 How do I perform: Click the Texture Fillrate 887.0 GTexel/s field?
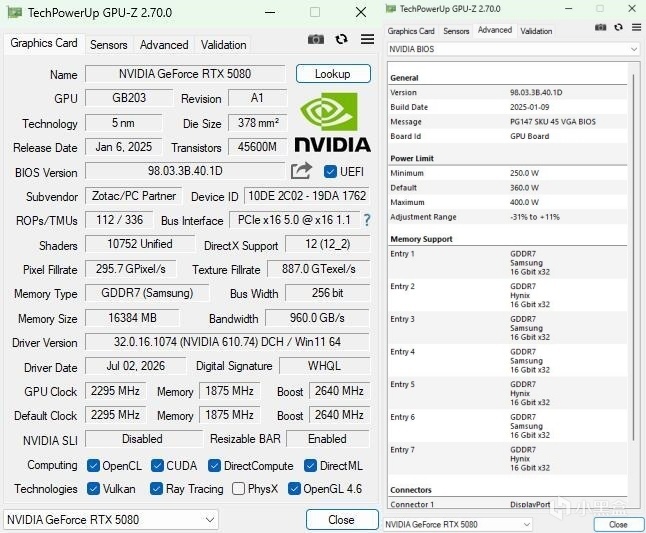coord(318,269)
